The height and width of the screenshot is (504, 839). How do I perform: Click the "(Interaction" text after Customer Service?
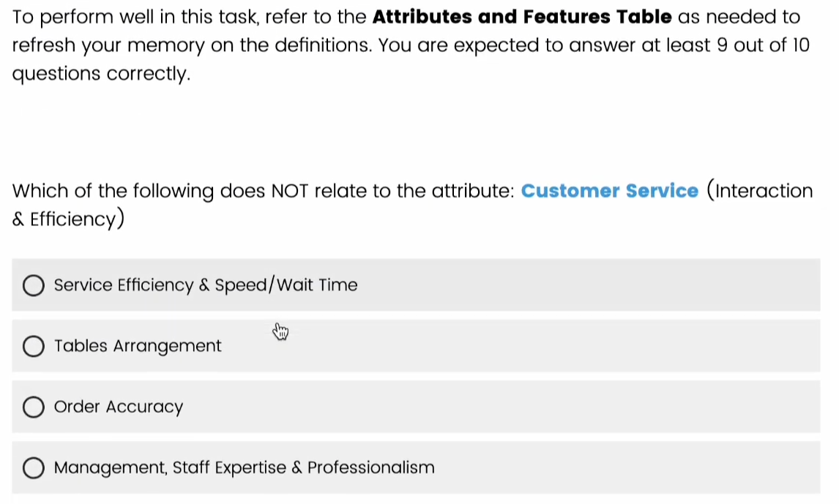point(760,192)
